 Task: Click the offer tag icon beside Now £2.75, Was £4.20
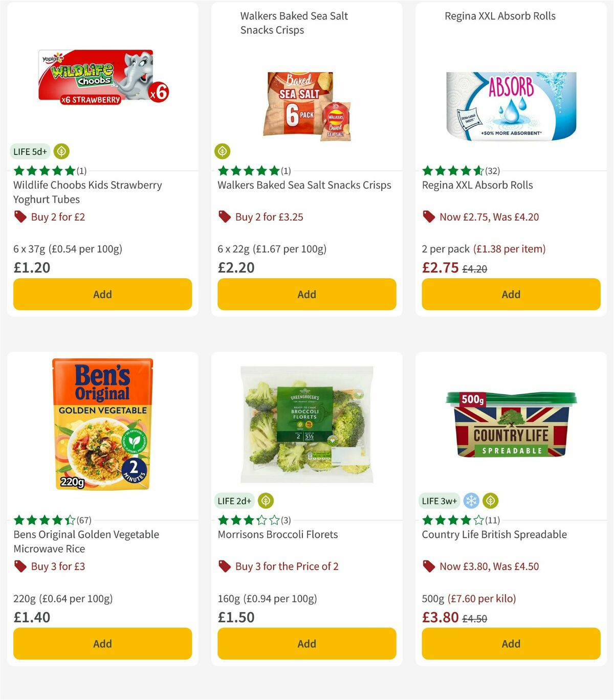click(x=428, y=217)
